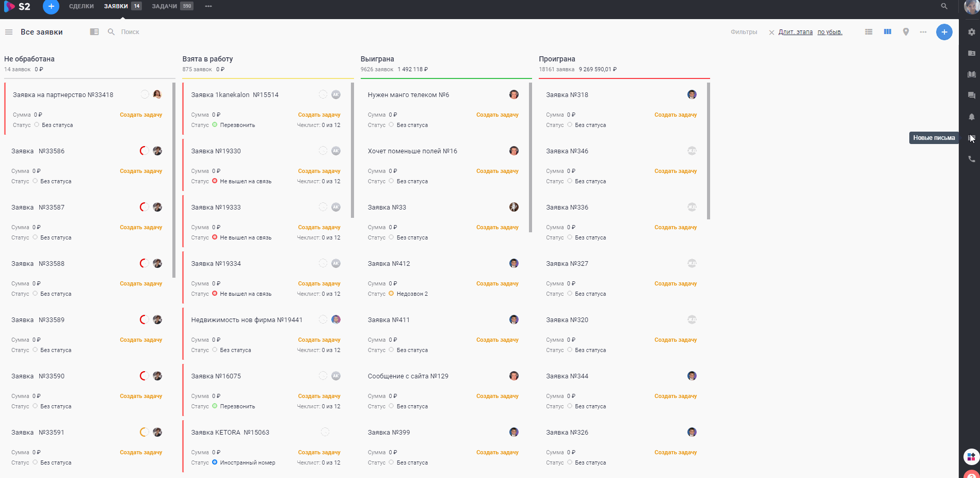Image resolution: width=980 pixels, height=478 pixels.
Task: Open the Новые письма mail icon
Action: tap(972, 138)
